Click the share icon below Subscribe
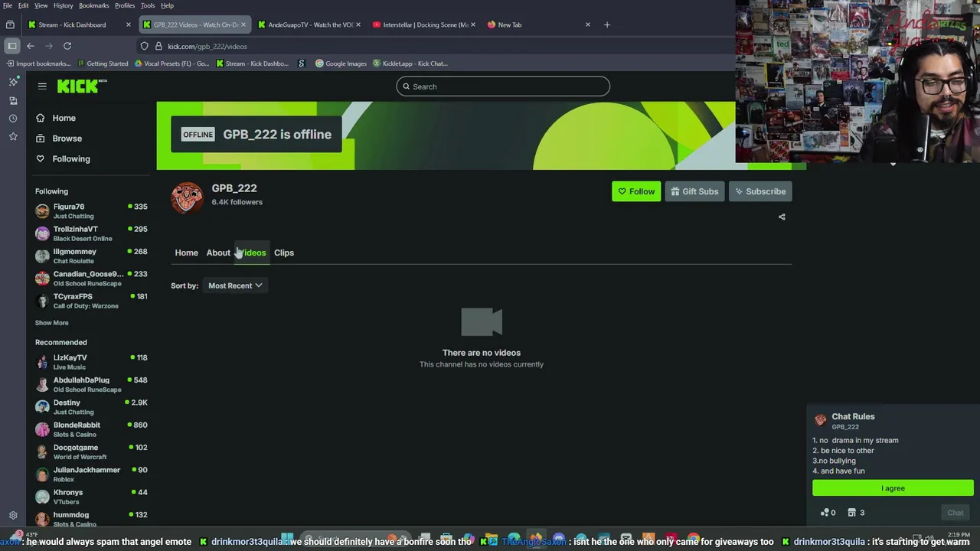This screenshot has height=551, width=980. [x=782, y=217]
